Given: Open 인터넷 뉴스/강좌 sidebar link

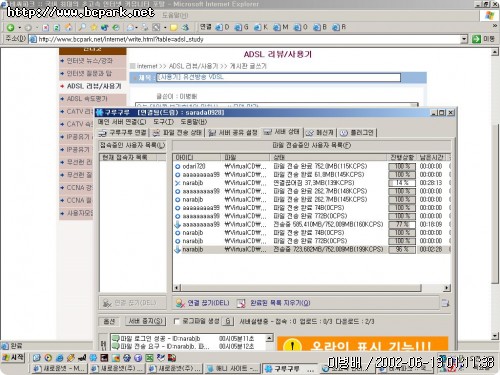Looking at the screenshot, I should coord(89,61).
